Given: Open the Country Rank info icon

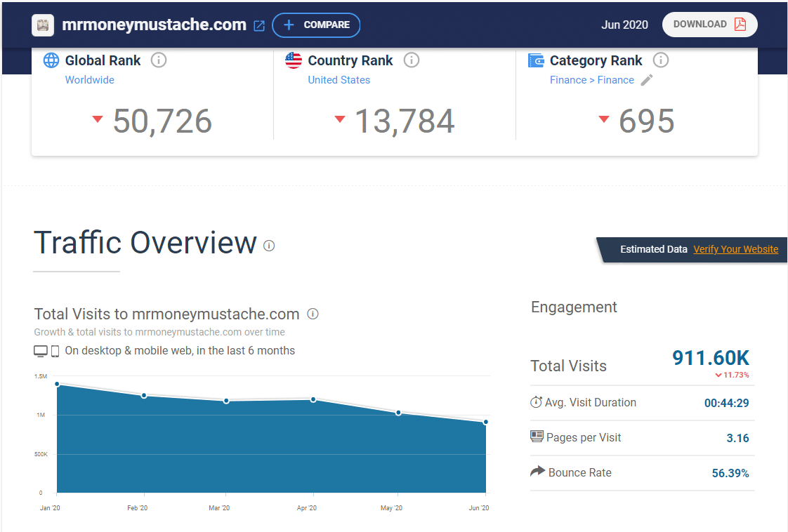Looking at the screenshot, I should [412, 60].
